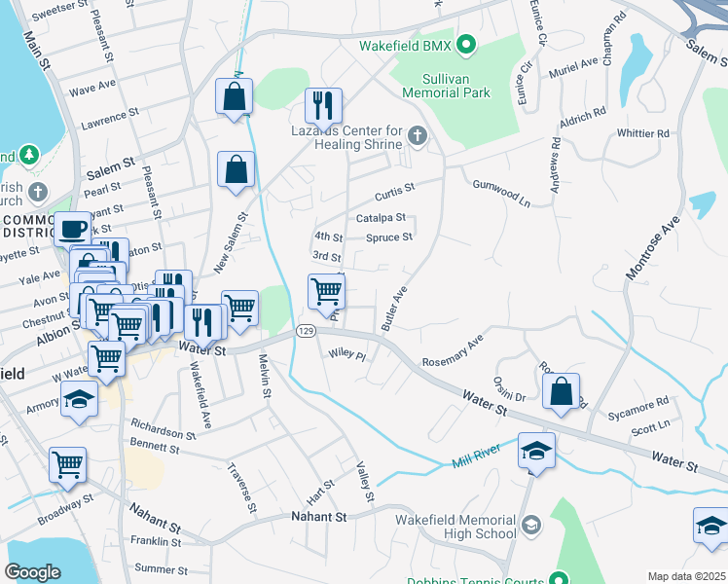Click the Montrose Ave street label
This screenshot has width=728, height=584.
point(652,248)
